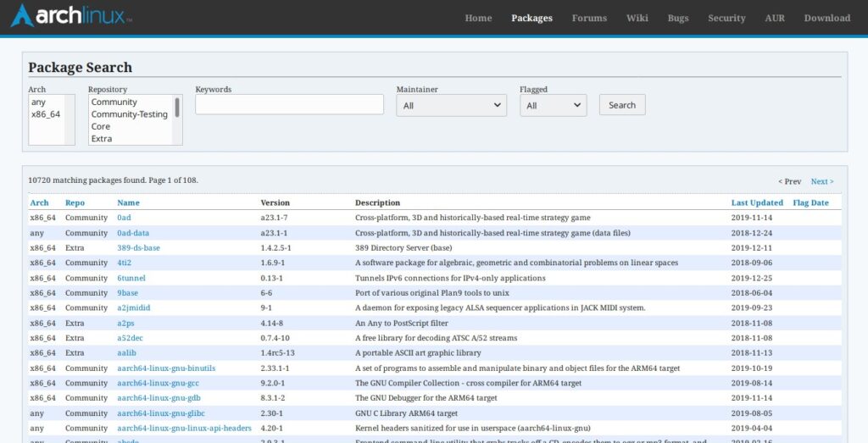Click description '389 Directory Server (base)'

coord(403,248)
